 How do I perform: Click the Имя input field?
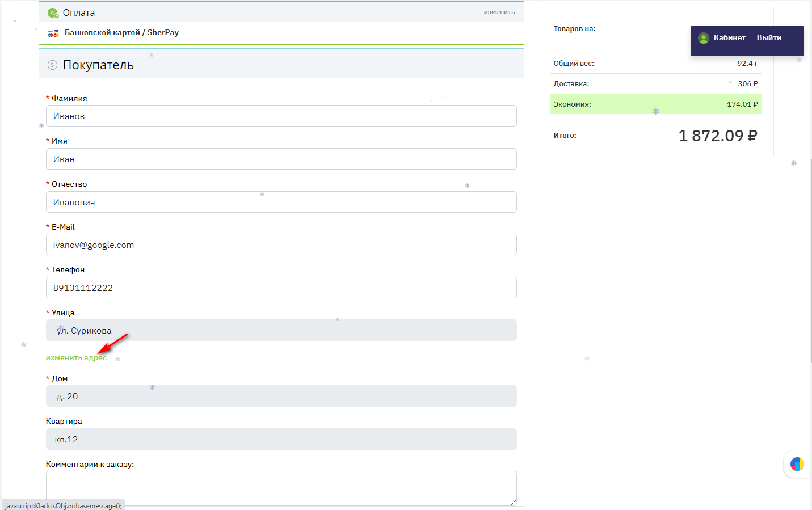tap(281, 159)
